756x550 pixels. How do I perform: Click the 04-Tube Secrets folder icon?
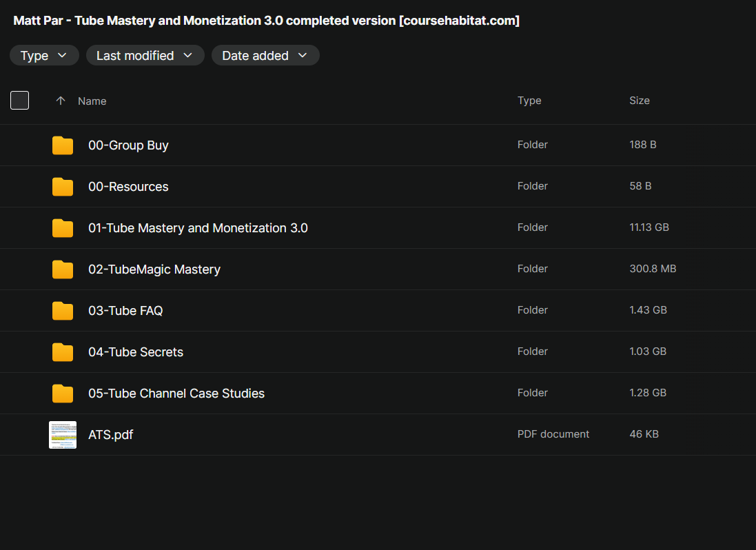[63, 352]
